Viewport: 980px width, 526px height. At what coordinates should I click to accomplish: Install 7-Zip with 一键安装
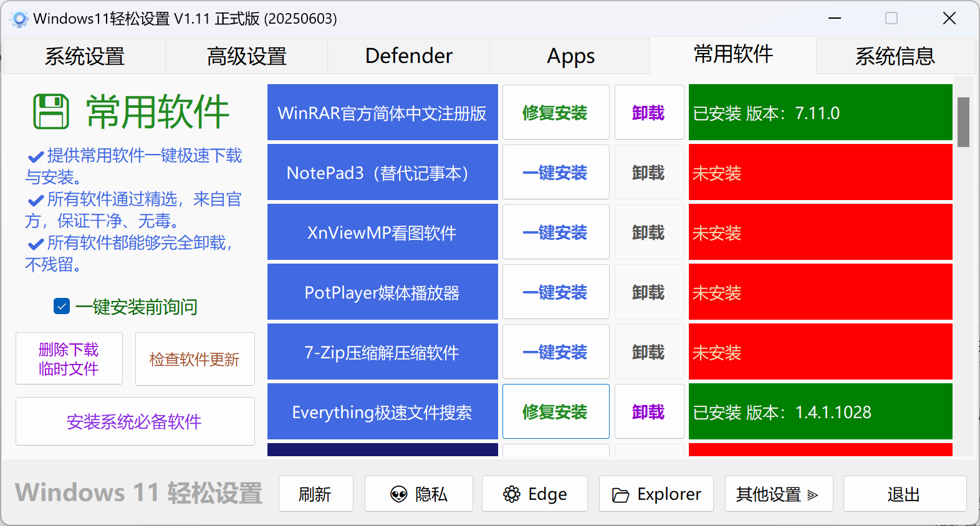click(555, 351)
